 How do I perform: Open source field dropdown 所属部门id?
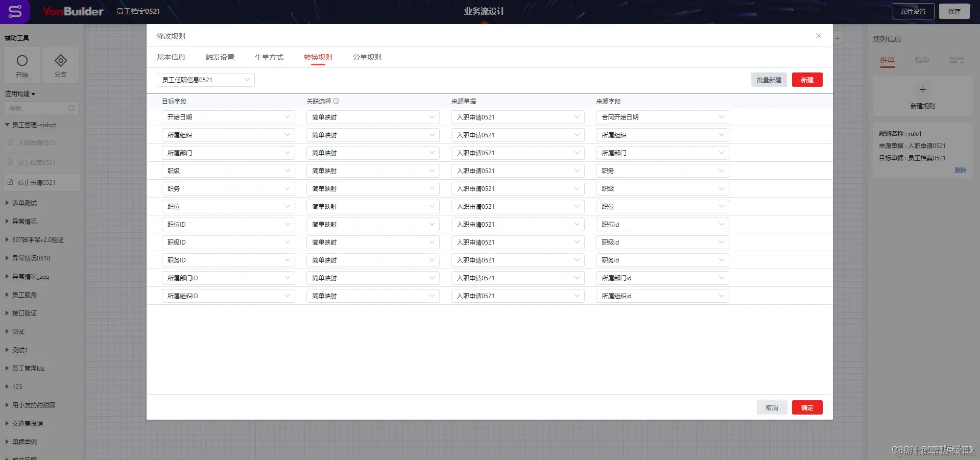coord(662,278)
